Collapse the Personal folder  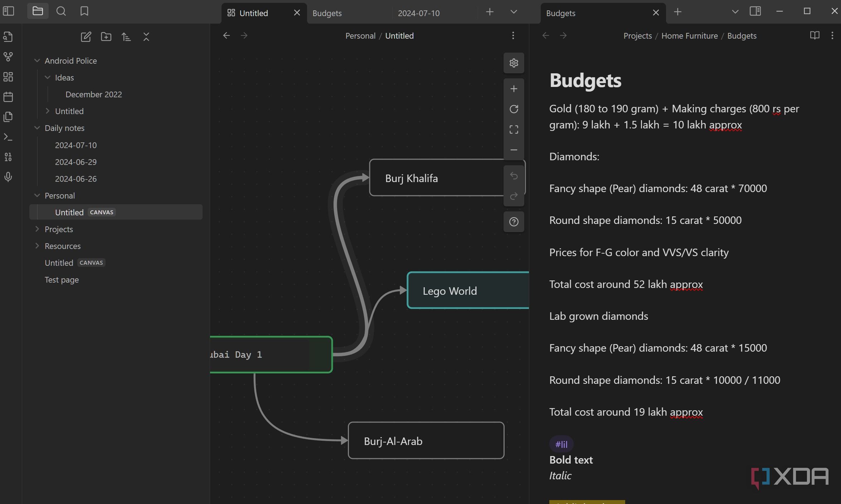[x=37, y=196]
